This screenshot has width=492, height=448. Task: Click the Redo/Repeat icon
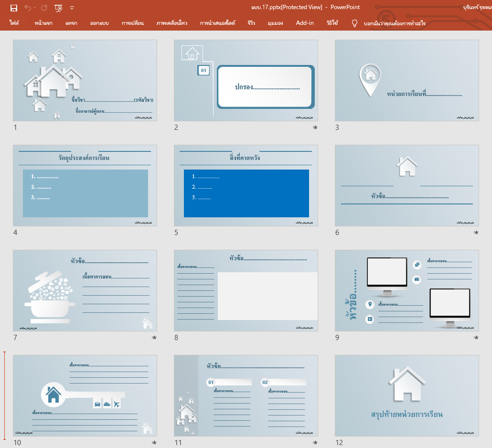click(44, 8)
